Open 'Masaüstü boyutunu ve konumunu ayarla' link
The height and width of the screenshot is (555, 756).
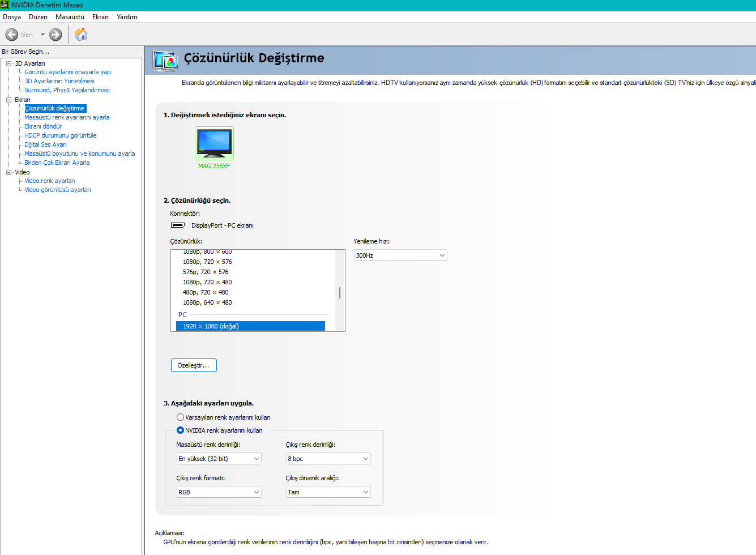[80, 153]
